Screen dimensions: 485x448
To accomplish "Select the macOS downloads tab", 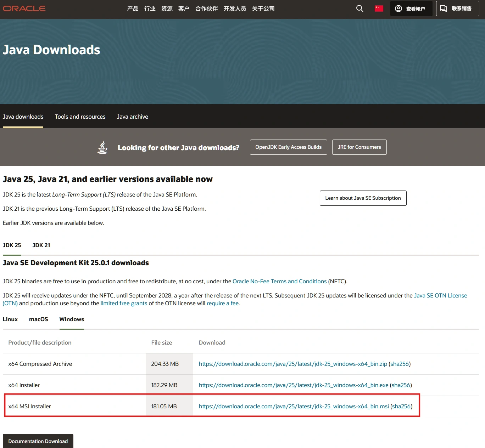I will [38, 319].
